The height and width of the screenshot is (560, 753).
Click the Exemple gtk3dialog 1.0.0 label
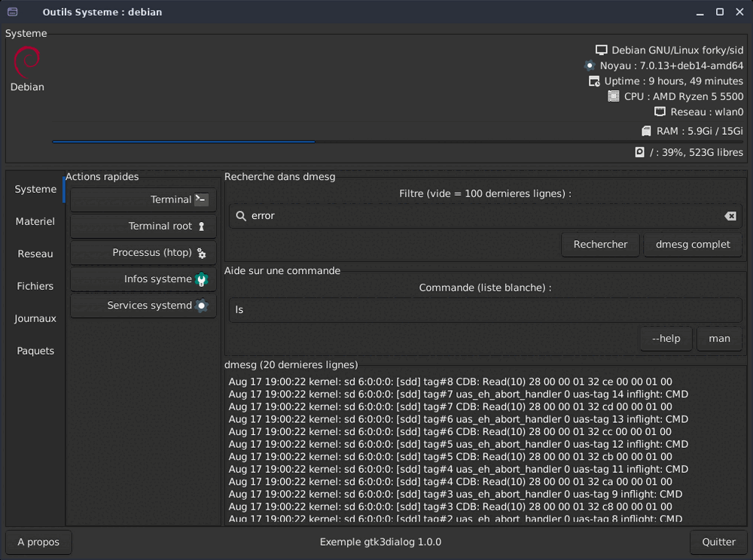pyautogui.click(x=380, y=542)
